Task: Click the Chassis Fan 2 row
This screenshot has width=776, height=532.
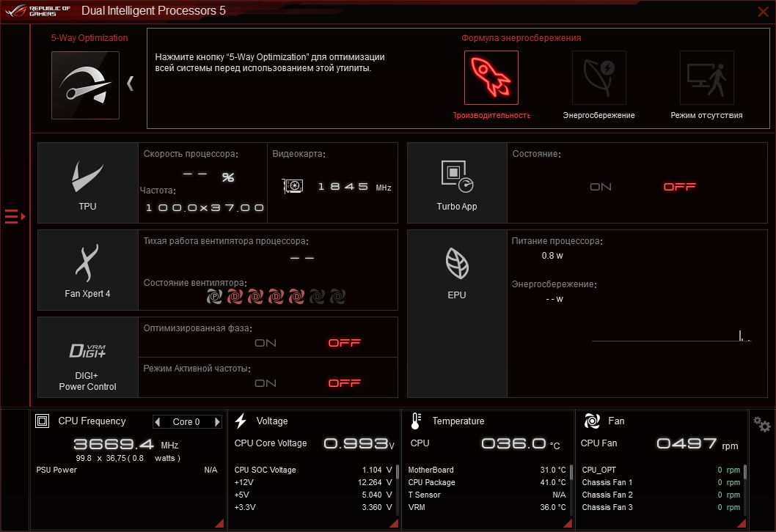Action: click(x=661, y=495)
